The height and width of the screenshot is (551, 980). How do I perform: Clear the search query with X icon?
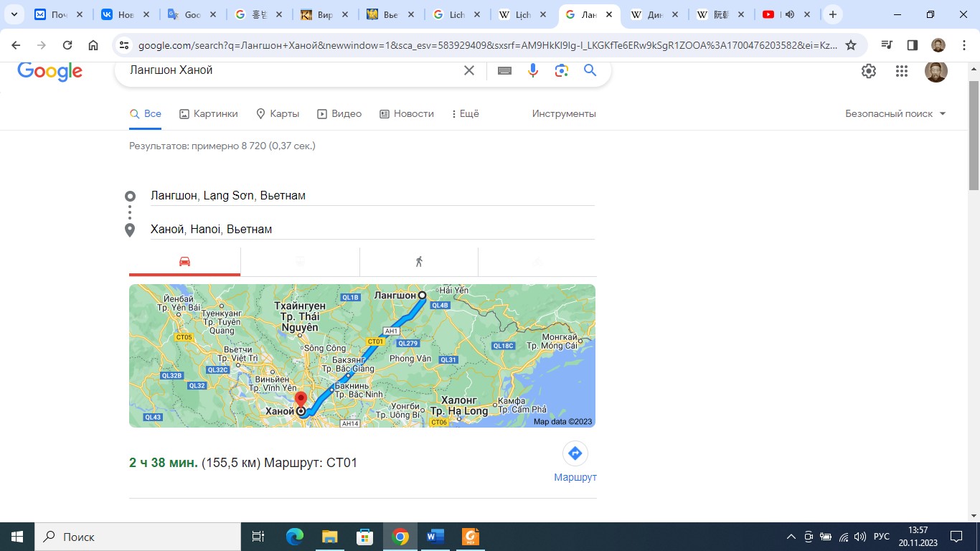[x=469, y=70]
